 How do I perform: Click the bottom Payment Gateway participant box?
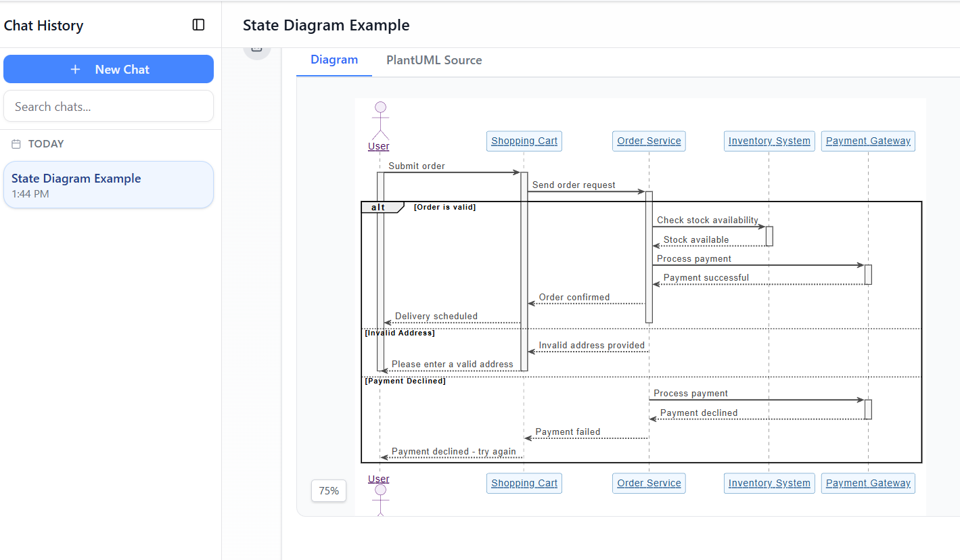coord(868,484)
